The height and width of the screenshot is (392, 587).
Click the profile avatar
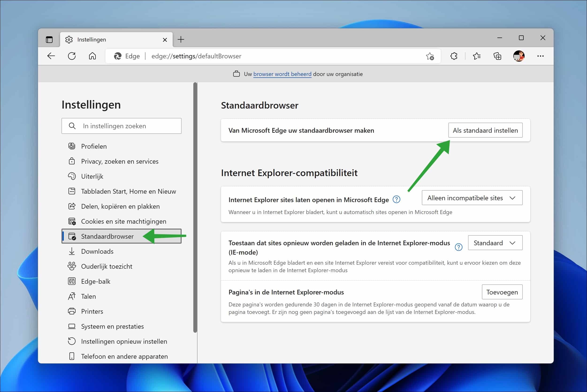click(x=518, y=56)
